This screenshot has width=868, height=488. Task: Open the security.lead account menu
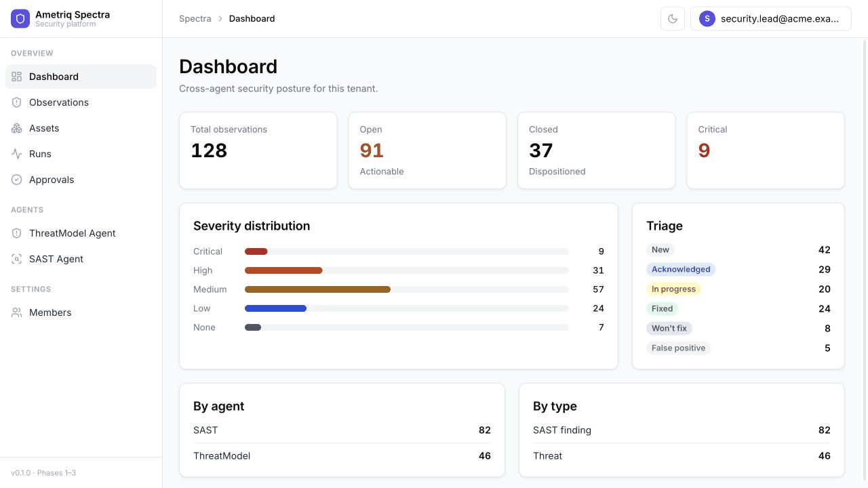click(771, 19)
